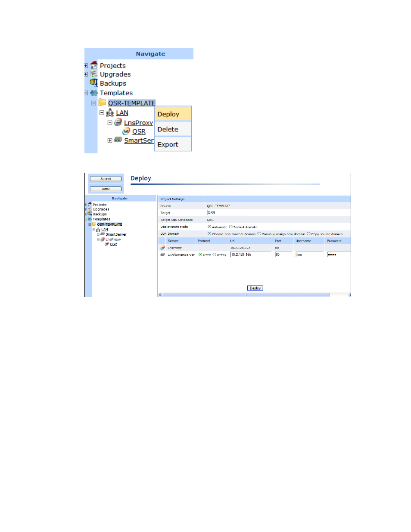The height and width of the screenshot is (532, 411).
Task: Click the Source value QSR-TEMPLATE in Project Settings
Action: pyautogui.click(x=218, y=206)
